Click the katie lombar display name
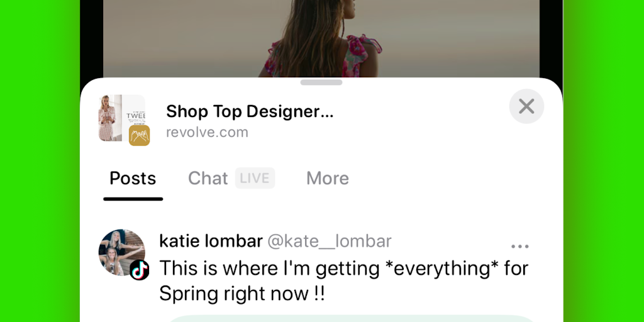 click(x=211, y=241)
